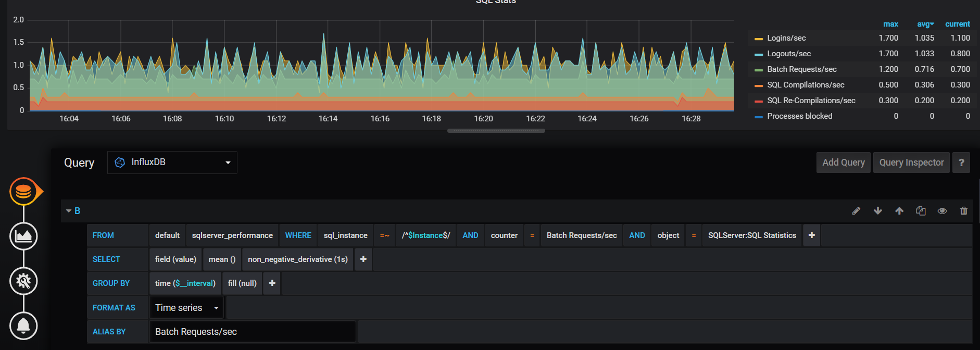This screenshot has height=350, width=980.
Task: Collapse query B row
Action: point(69,211)
